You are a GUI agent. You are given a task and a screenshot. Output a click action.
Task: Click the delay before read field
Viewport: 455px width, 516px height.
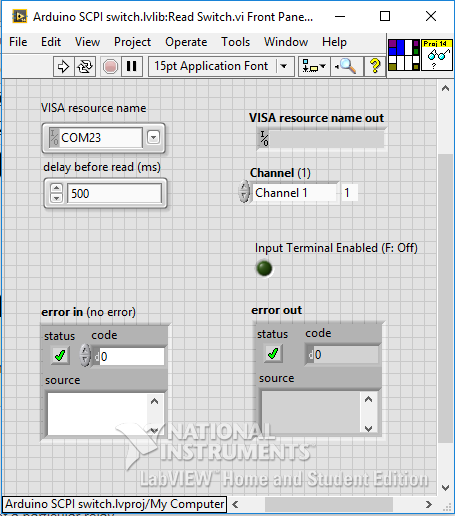point(115,193)
